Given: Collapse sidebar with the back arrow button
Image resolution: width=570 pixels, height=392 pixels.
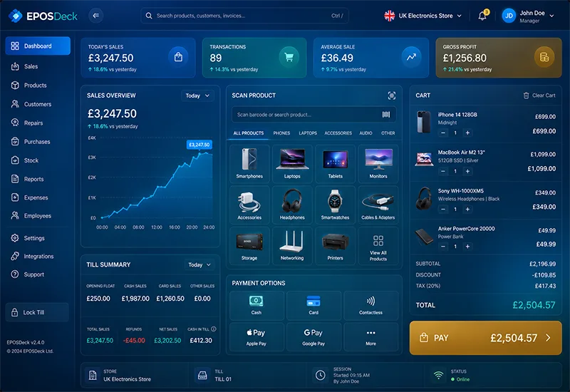Looking at the screenshot, I should click(96, 16).
